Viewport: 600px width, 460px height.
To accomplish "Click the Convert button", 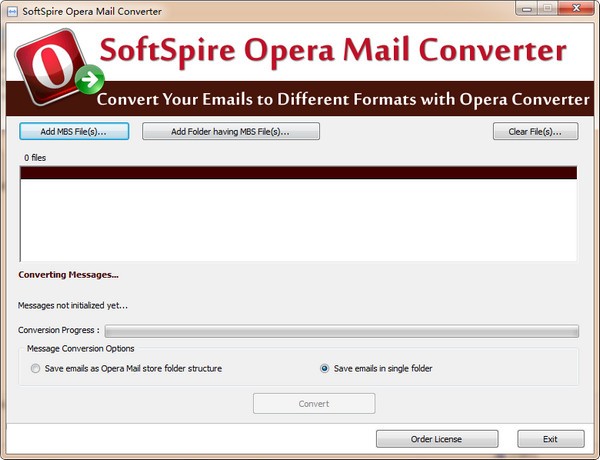I will coord(314,403).
